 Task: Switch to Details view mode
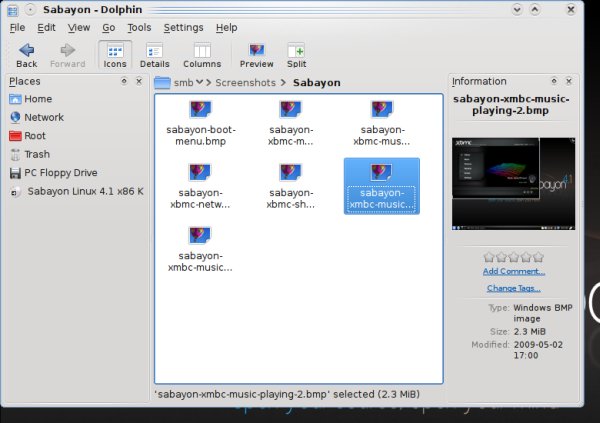click(x=155, y=56)
